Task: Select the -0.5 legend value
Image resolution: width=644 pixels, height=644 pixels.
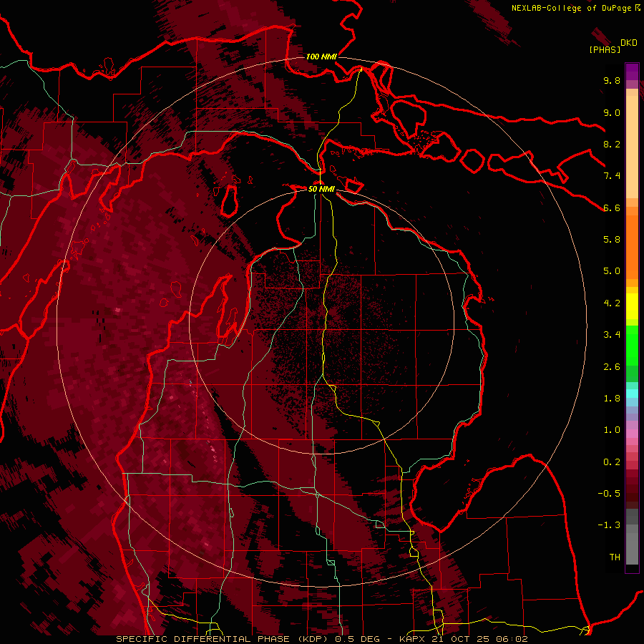Action: tap(609, 494)
